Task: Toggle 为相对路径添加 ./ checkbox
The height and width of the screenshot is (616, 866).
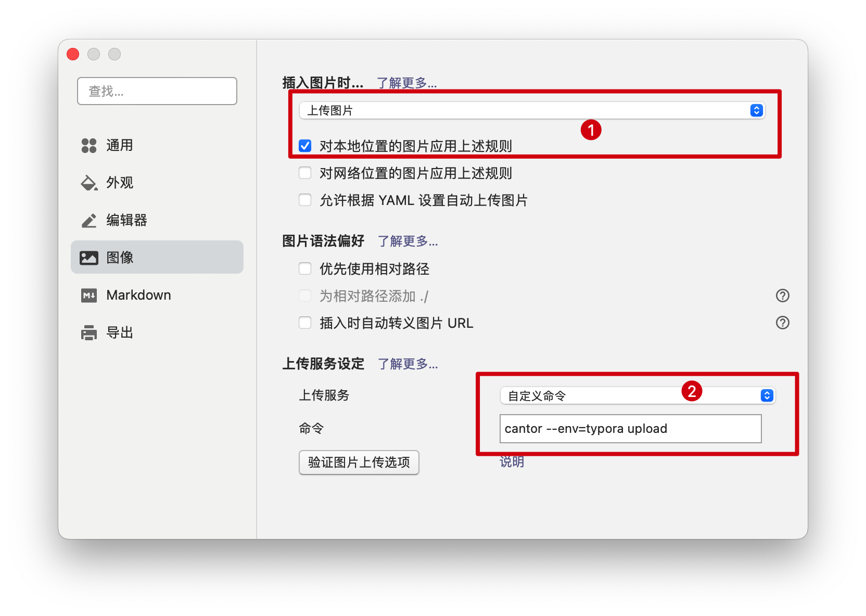Action: click(x=305, y=296)
